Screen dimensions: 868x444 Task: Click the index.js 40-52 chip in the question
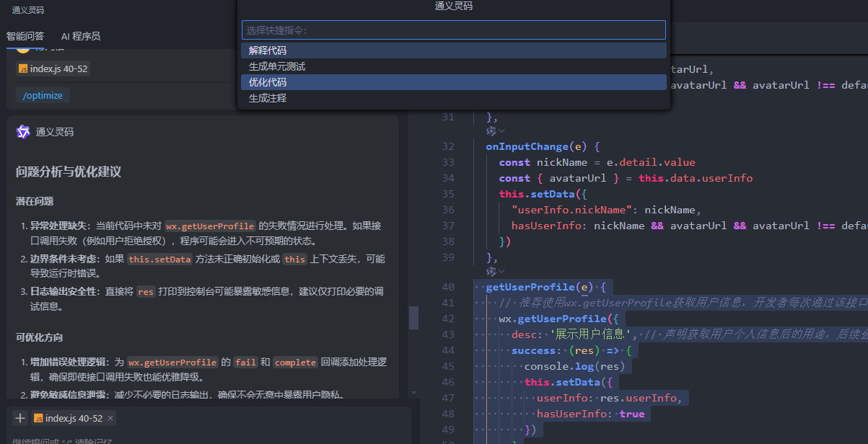click(x=53, y=68)
